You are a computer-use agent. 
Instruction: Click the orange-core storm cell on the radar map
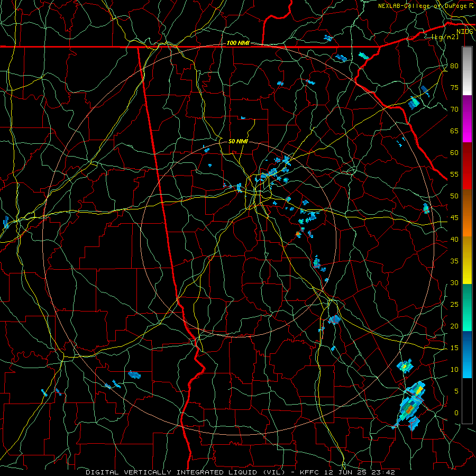(x=409, y=409)
